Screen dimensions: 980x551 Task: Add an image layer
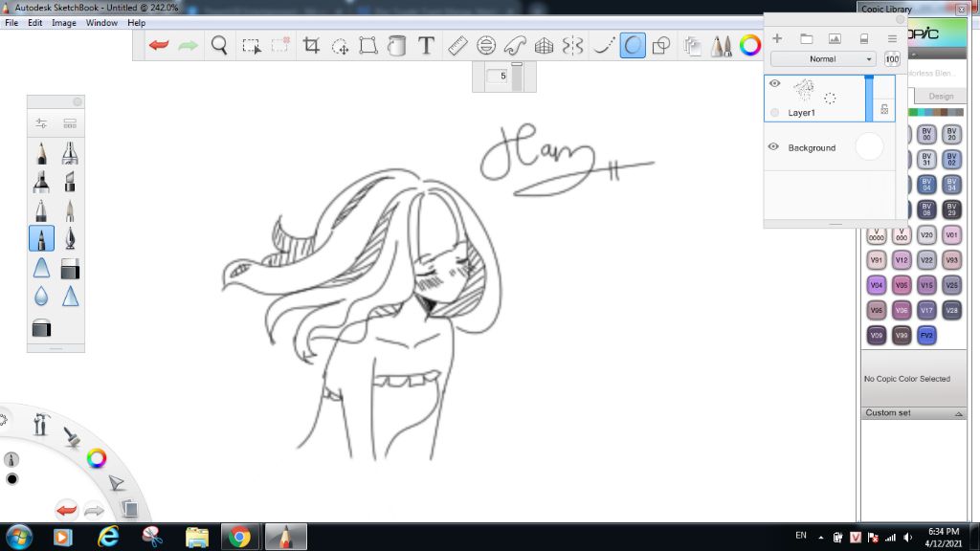[x=835, y=38]
